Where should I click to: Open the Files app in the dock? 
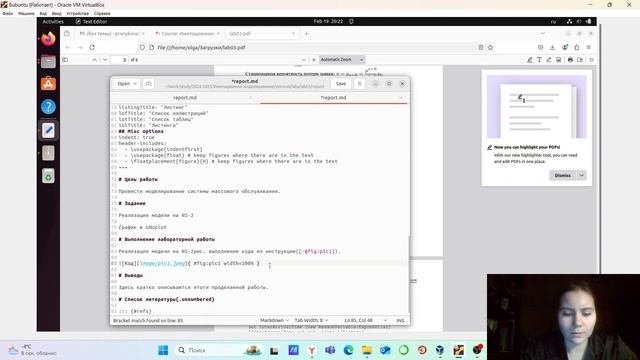click(48, 62)
